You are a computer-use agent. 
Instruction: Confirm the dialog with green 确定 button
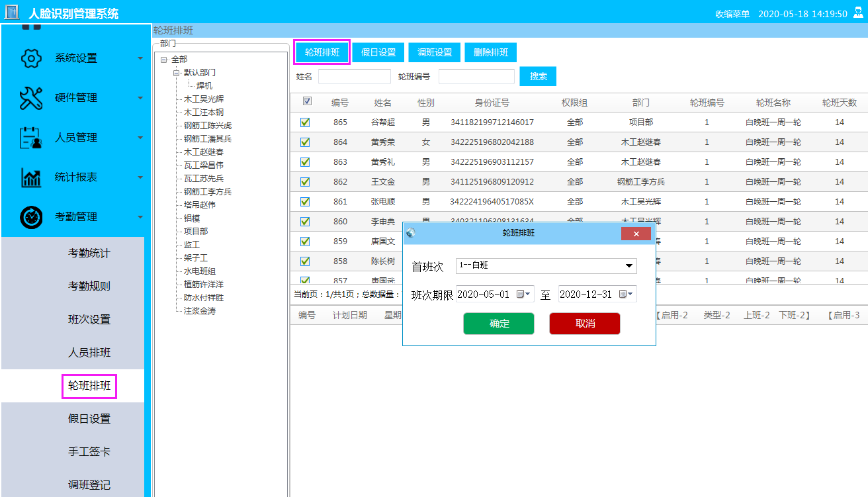tap(499, 324)
